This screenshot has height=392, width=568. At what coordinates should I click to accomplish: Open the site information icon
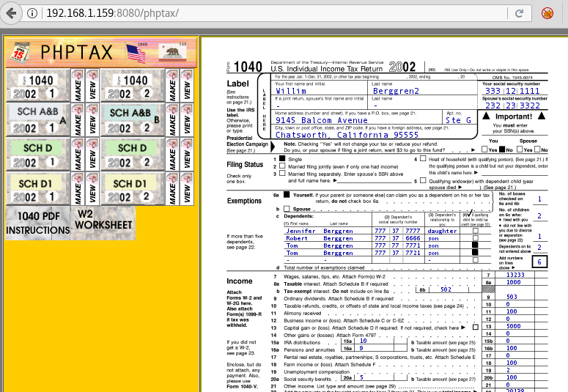click(32, 13)
